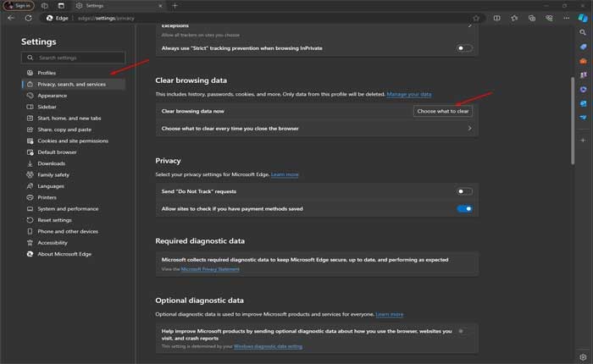Image resolution: width=593 pixels, height=364 pixels.
Task: Select Cookies and site permissions section
Action: (x=72, y=141)
